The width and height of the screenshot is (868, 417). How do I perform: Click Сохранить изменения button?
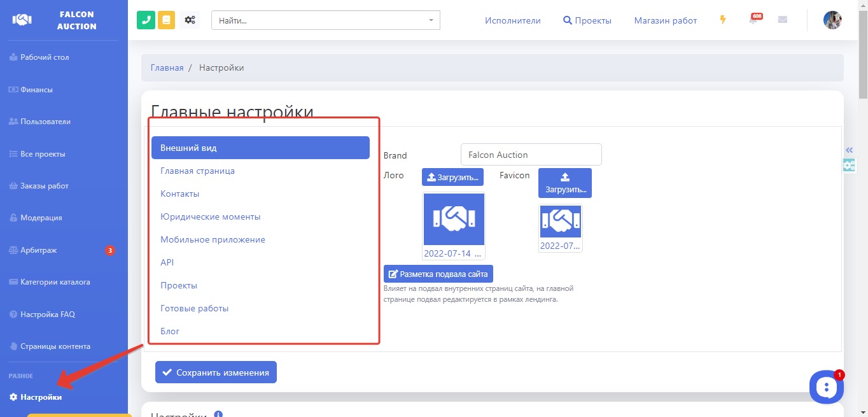point(216,372)
